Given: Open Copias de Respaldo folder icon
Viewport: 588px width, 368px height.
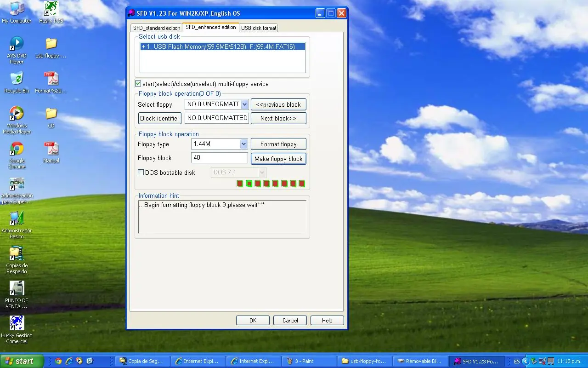Looking at the screenshot, I should (17, 260).
